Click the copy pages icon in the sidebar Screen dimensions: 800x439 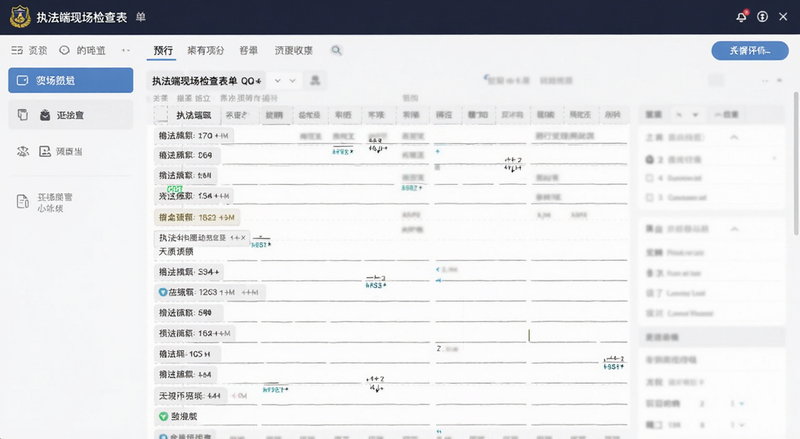23,115
